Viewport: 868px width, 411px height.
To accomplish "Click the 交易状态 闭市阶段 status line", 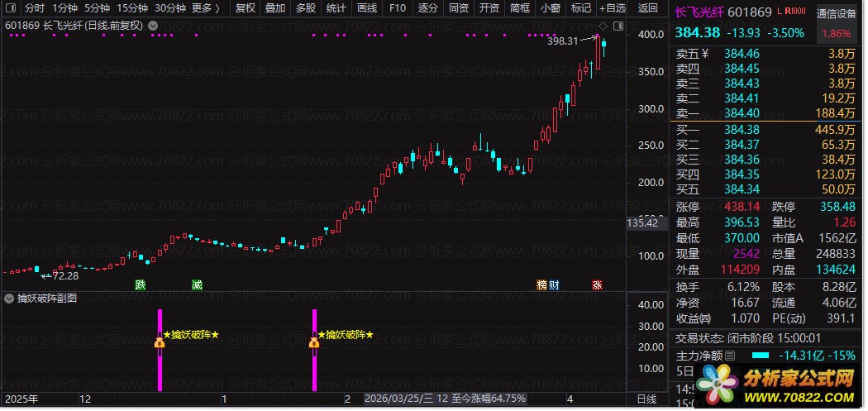I will pyautogui.click(x=748, y=338).
